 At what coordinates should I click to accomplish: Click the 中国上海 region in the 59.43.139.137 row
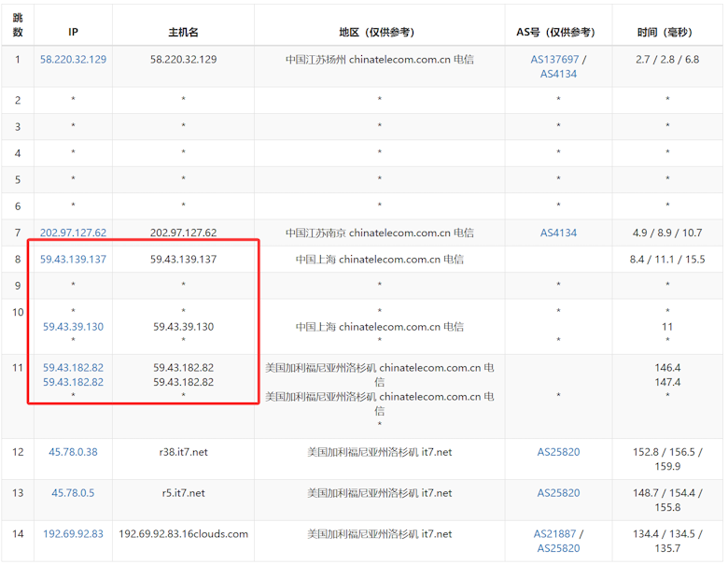pos(379,260)
